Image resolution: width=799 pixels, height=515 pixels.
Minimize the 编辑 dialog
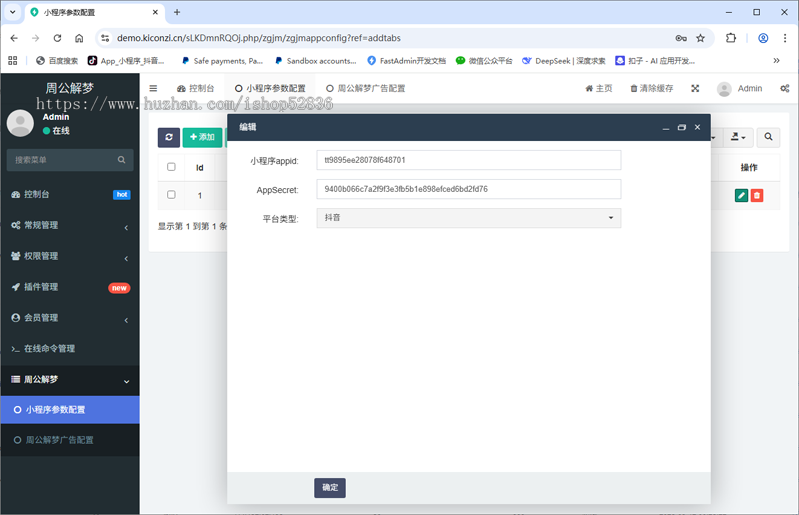pyautogui.click(x=665, y=128)
